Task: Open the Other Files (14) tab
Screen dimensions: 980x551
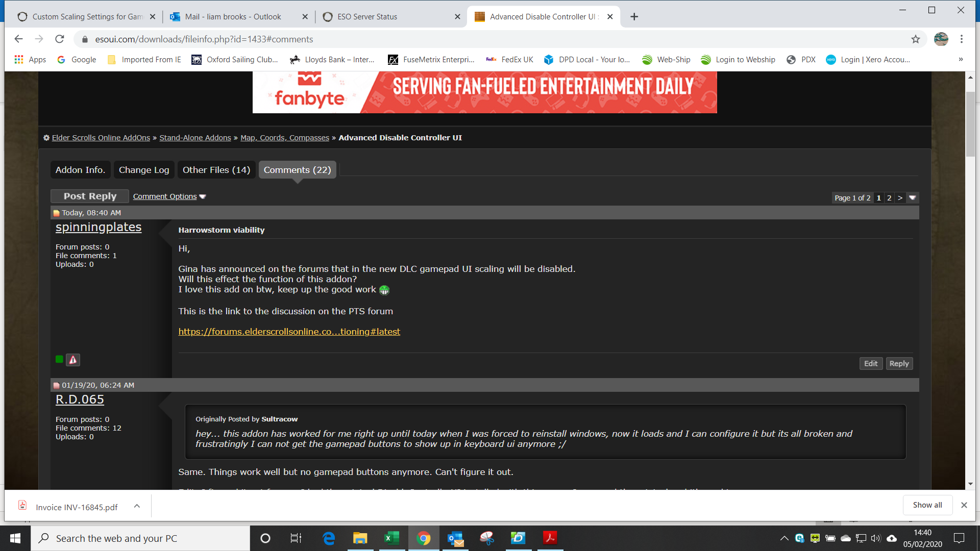Action: (216, 170)
